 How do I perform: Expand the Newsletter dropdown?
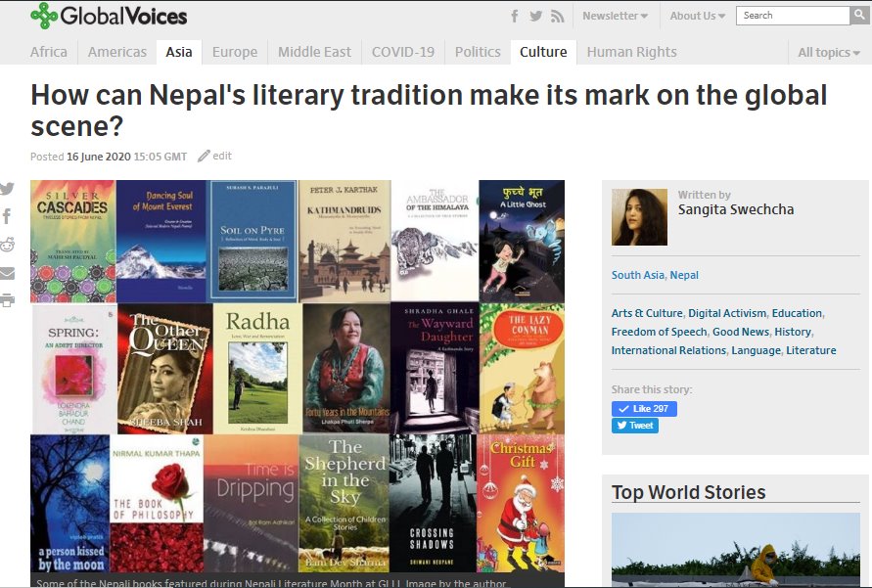[615, 16]
